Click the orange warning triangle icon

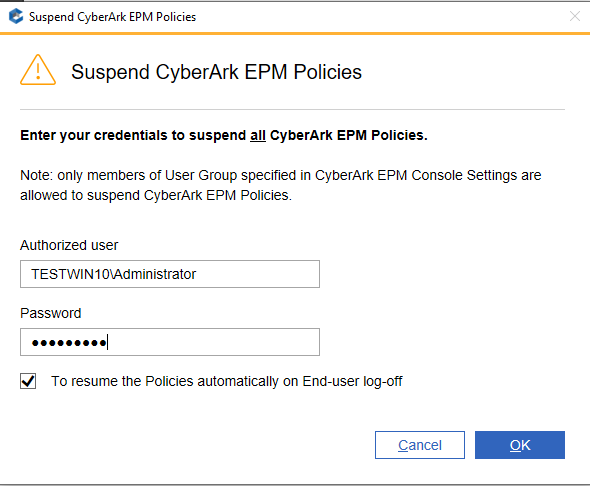38,70
